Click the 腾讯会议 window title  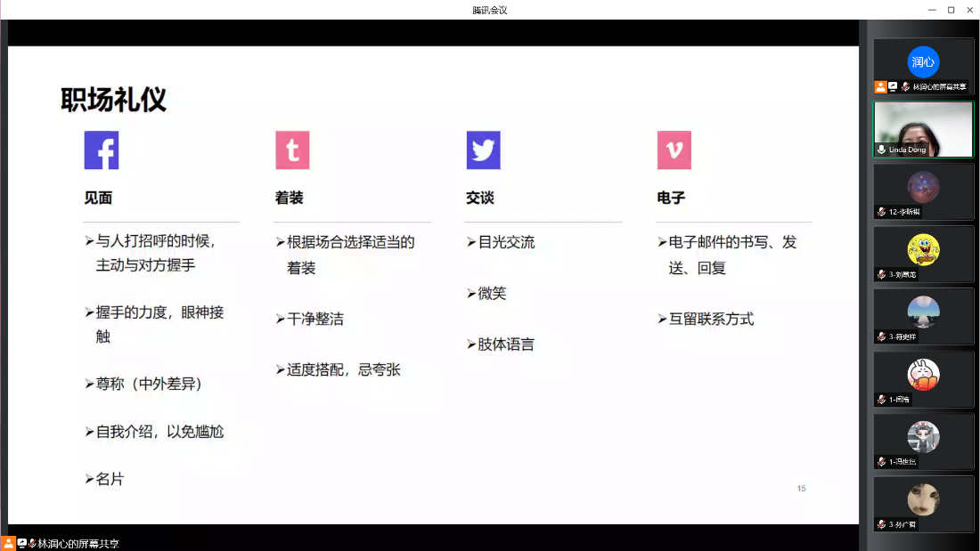(x=490, y=10)
